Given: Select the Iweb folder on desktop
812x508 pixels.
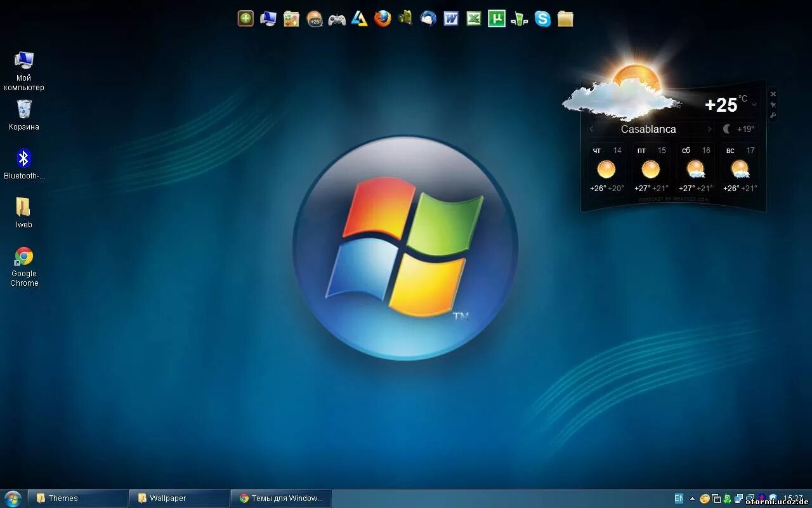Looking at the screenshot, I should [x=24, y=213].
